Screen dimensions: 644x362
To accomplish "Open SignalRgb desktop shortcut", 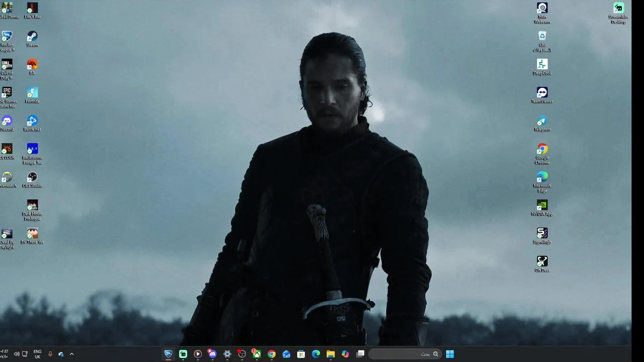I will tap(542, 236).
